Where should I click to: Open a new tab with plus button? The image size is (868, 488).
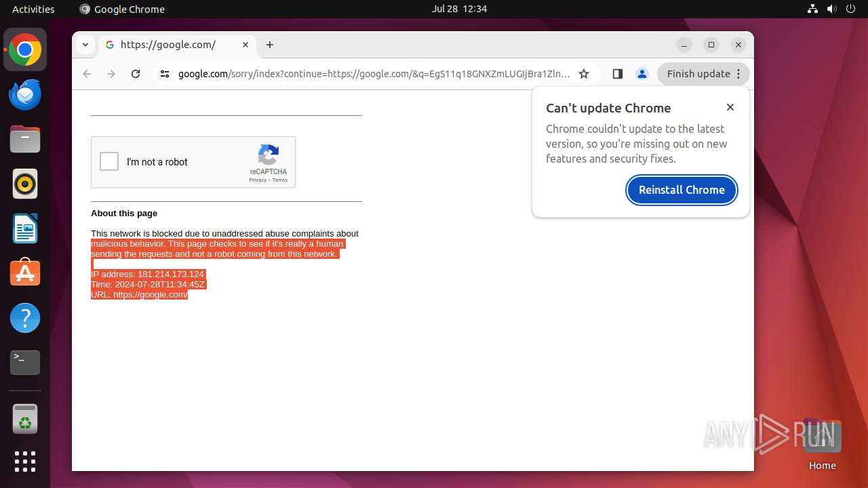tap(270, 45)
